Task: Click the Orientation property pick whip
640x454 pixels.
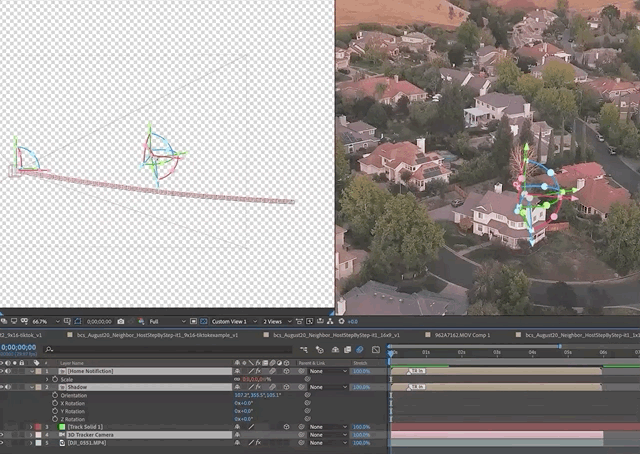Action: [x=307, y=395]
